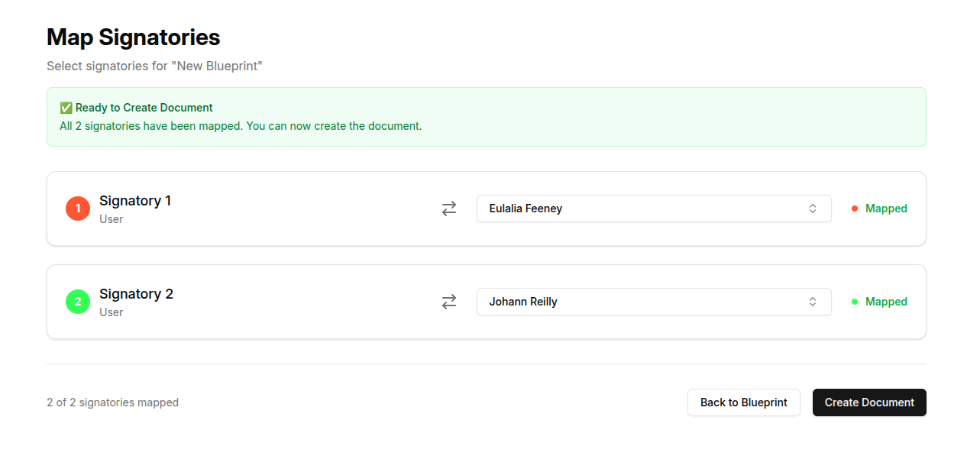Click the checkmark icon in the success banner

(x=67, y=107)
